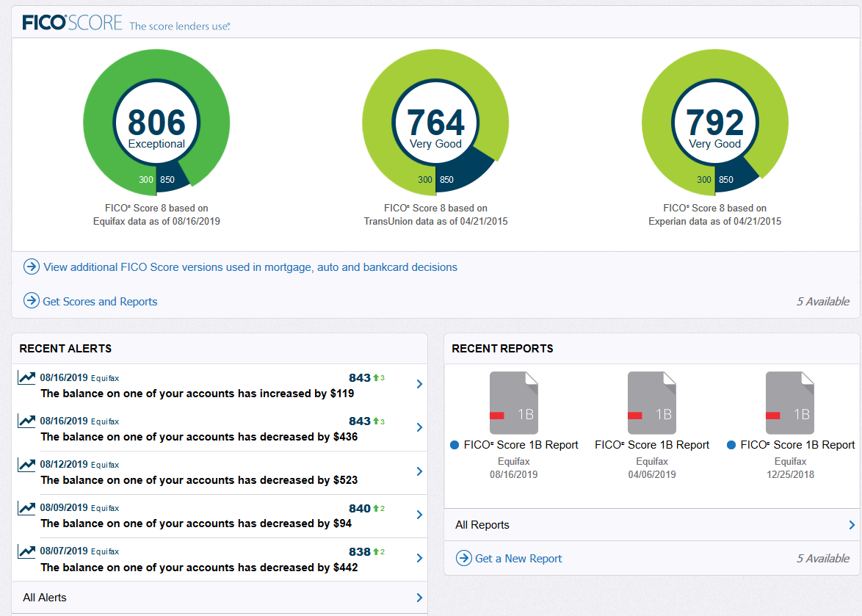862x616 pixels.
Task: Click the 838 score with up arrow
Action: tap(366, 551)
